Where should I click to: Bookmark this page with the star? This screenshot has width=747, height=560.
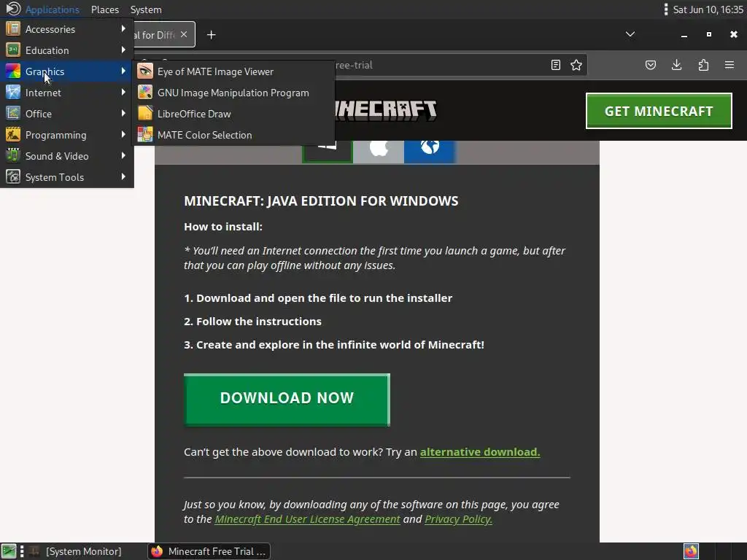[576, 65]
